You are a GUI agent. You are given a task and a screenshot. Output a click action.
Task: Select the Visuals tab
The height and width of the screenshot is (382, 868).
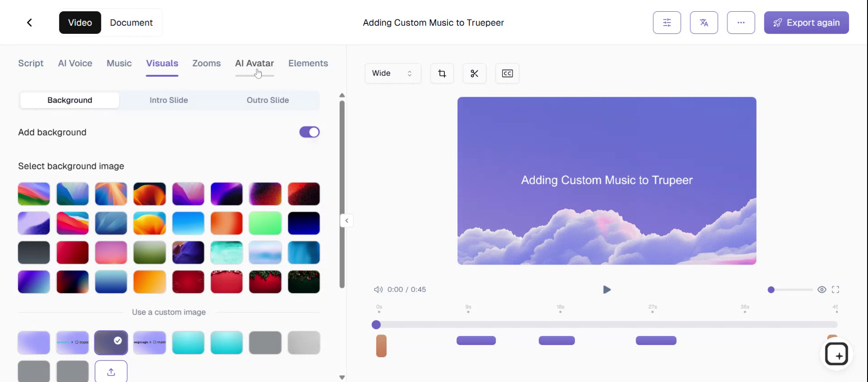pos(162,63)
